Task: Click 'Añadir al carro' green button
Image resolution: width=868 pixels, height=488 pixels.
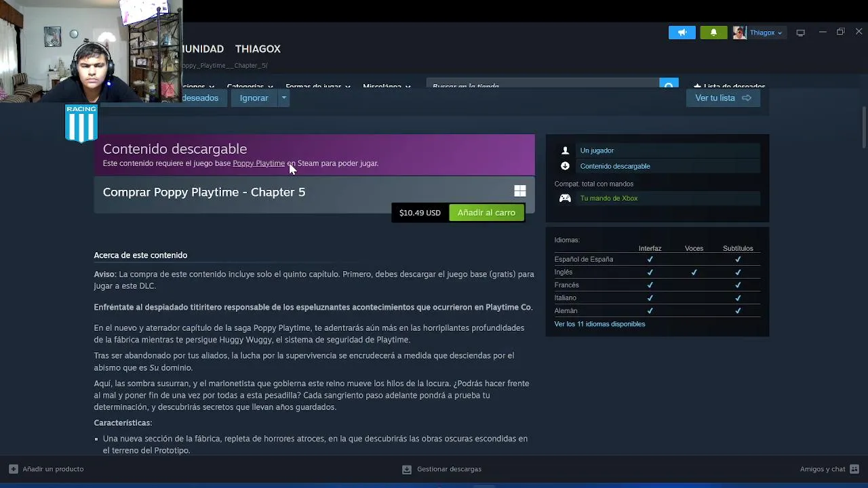Action: [x=486, y=213]
